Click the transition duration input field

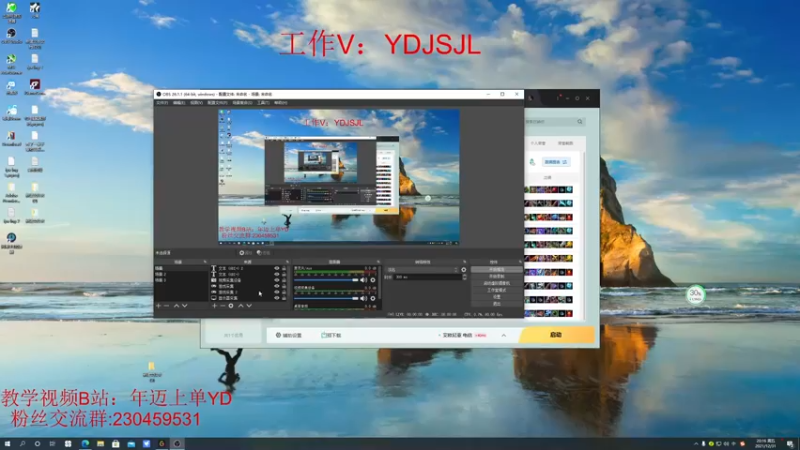click(428, 277)
